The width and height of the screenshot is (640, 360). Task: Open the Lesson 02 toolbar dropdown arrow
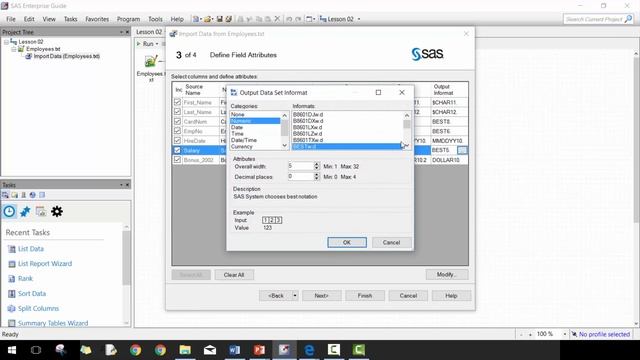(x=359, y=19)
